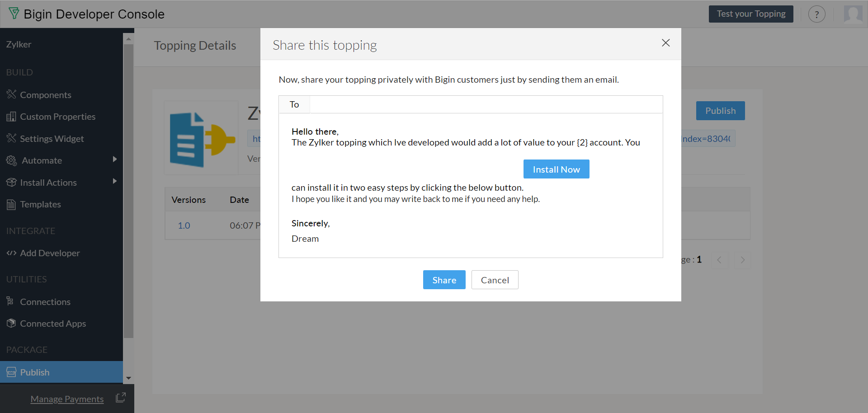Click the Cancel button
Image resolution: width=868 pixels, height=413 pixels.
[x=495, y=280]
